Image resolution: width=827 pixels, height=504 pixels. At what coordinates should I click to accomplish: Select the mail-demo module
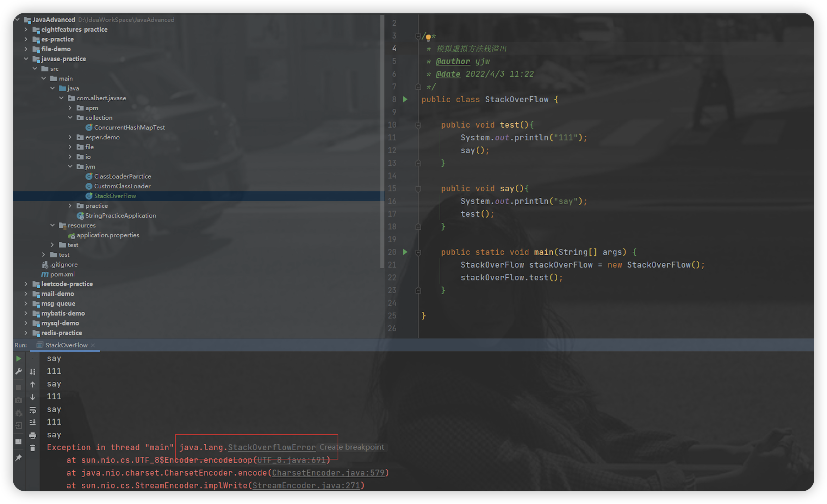tap(57, 294)
